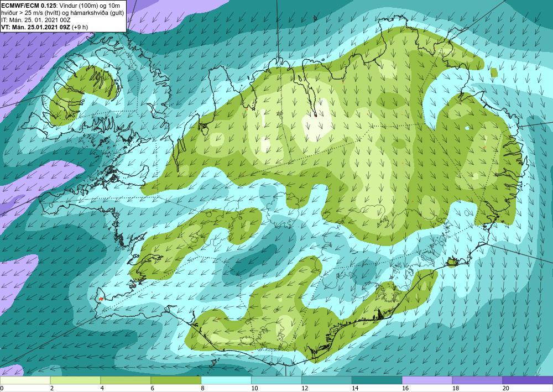This screenshot has width=553, height=392.
Task: Click the initial time 'IT: Mán. 25. 01. 2021 00Z'
Action: pos(36,20)
